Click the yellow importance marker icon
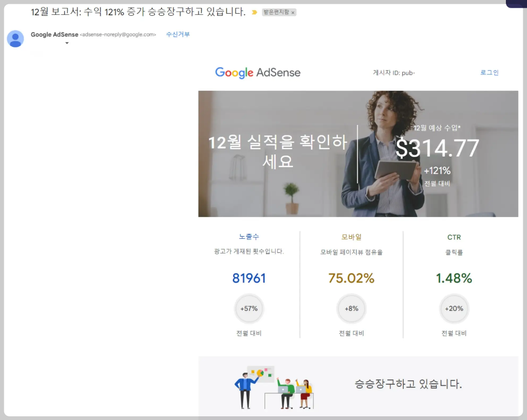Screen dimensions: 527x420 255,13
